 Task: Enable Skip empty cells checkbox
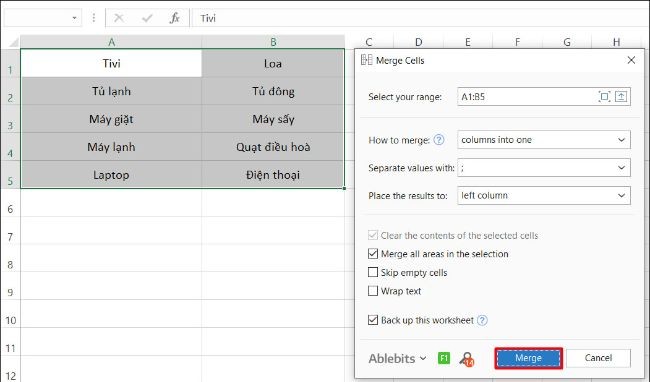tap(373, 272)
